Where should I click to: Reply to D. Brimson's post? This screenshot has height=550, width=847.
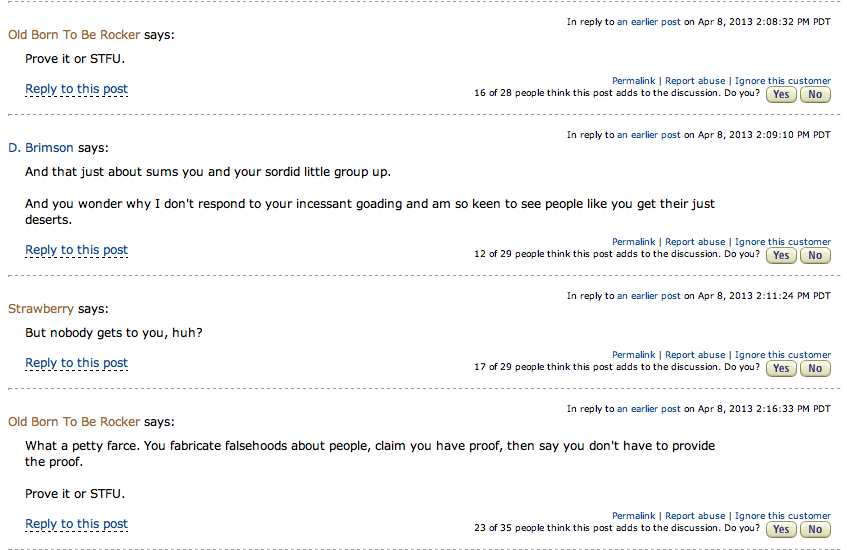(x=76, y=250)
